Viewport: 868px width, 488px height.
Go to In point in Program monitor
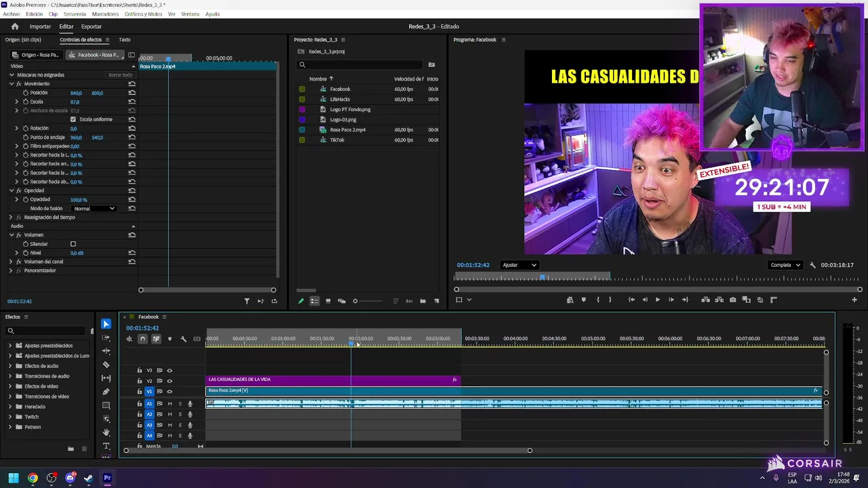631,300
